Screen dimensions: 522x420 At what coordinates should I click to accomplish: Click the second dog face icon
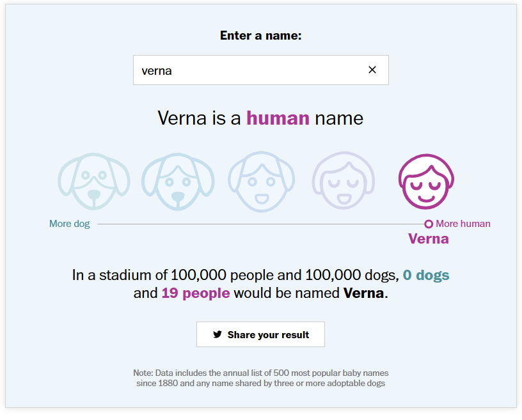tap(177, 181)
